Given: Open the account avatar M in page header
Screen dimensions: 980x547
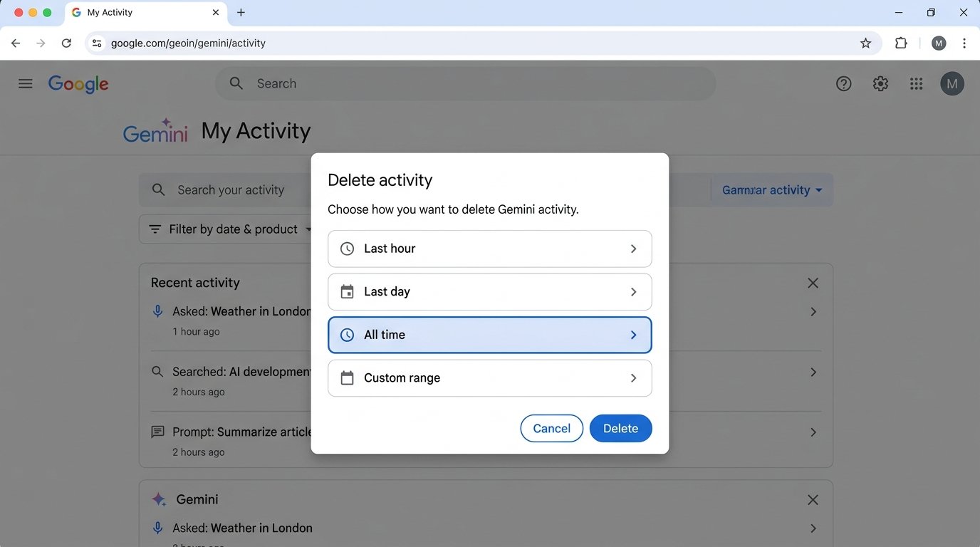Looking at the screenshot, I should [x=952, y=83].
